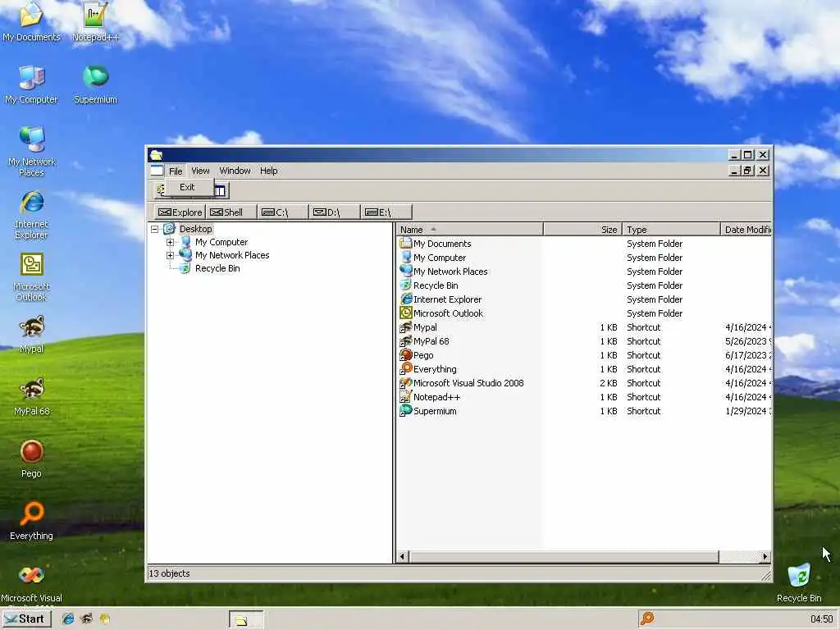
Task: Click Everything tray icon on taskbar
Action: (x=647, y=619)
